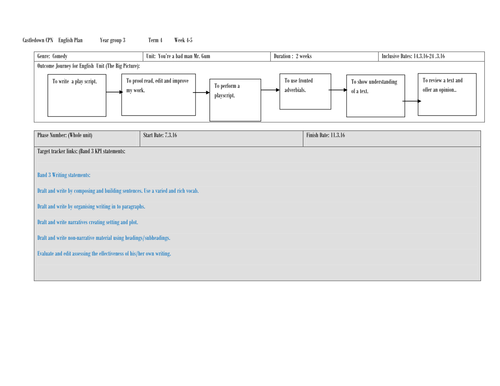Click the arrow pointing to fronted adverbials box
500x386 pixels.
click(270, 90)
